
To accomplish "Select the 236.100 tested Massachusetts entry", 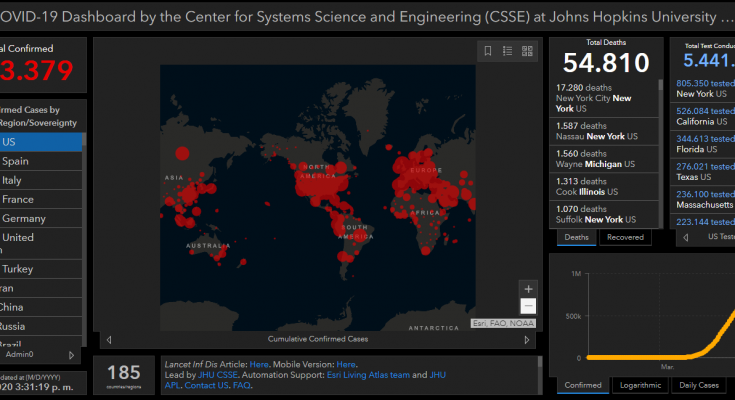I will pos(705,199).
